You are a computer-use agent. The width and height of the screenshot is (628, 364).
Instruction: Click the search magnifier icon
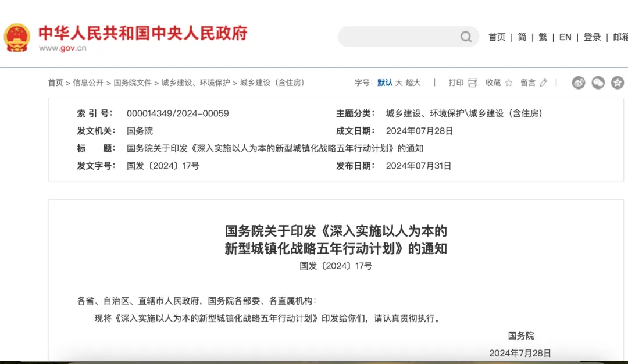click(x=466, y=37)
